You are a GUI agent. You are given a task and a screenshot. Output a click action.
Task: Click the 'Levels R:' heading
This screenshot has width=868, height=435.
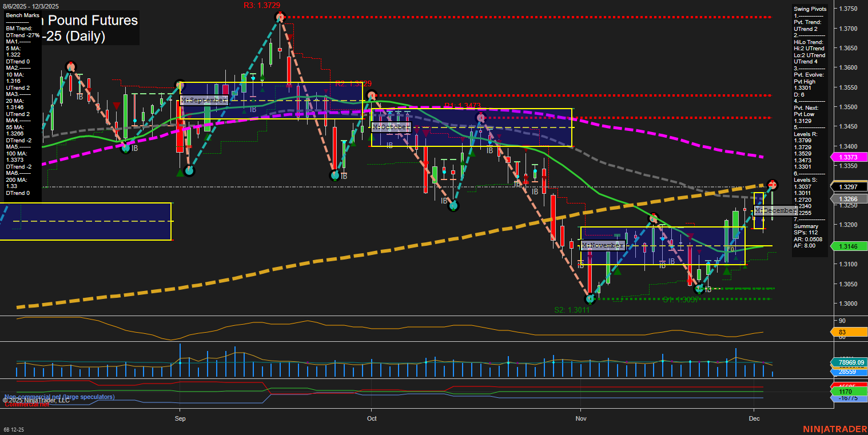[806, 134]
